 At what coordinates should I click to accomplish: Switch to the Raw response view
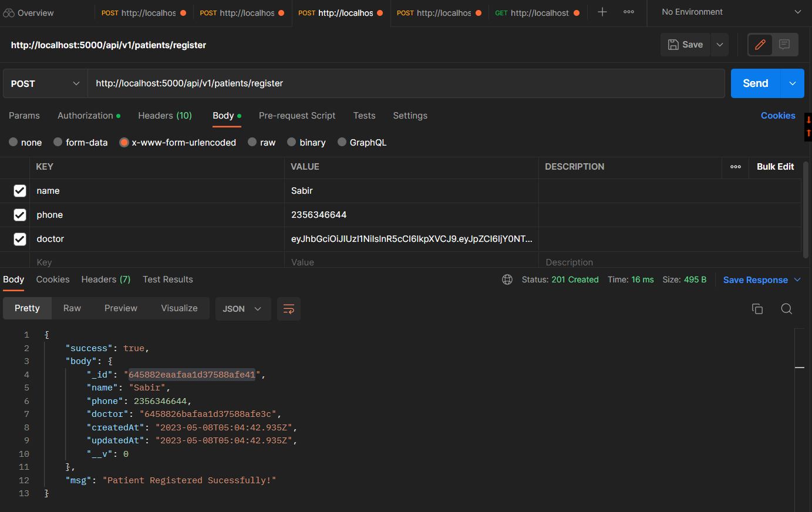[x=72, y=308]
